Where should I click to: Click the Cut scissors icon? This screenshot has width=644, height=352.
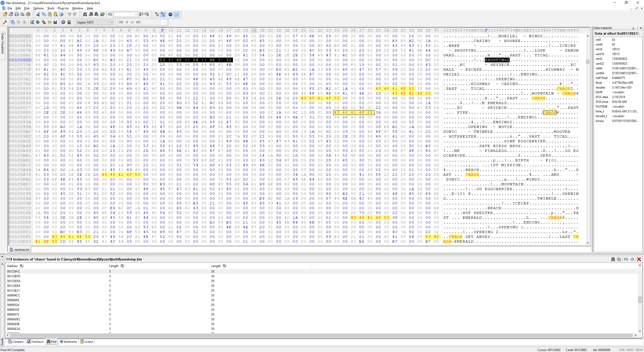coord(38,15)
